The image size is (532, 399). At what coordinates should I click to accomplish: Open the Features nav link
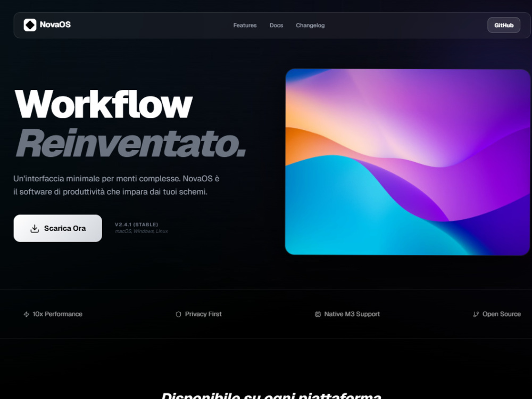245,26
